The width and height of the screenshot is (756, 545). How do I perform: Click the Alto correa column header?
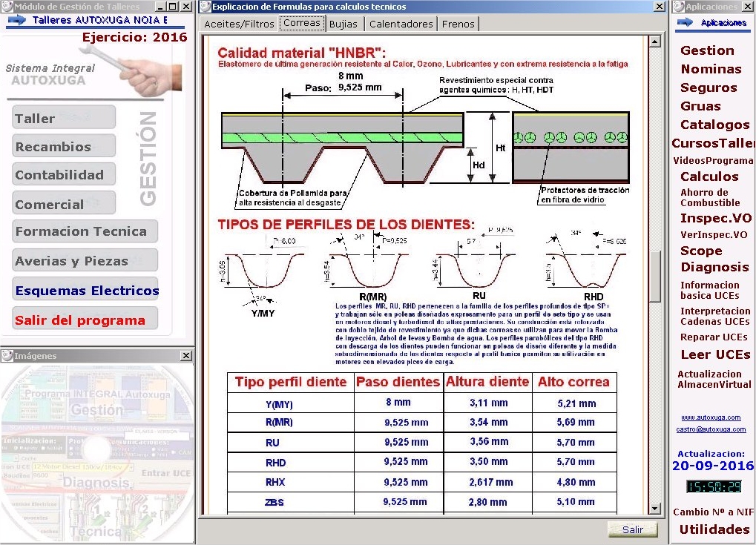point(573,382)
